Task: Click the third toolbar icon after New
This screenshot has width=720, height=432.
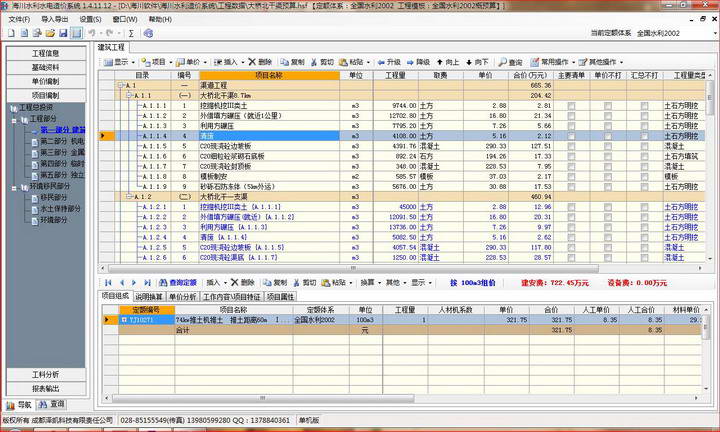Action: [37, 33]
